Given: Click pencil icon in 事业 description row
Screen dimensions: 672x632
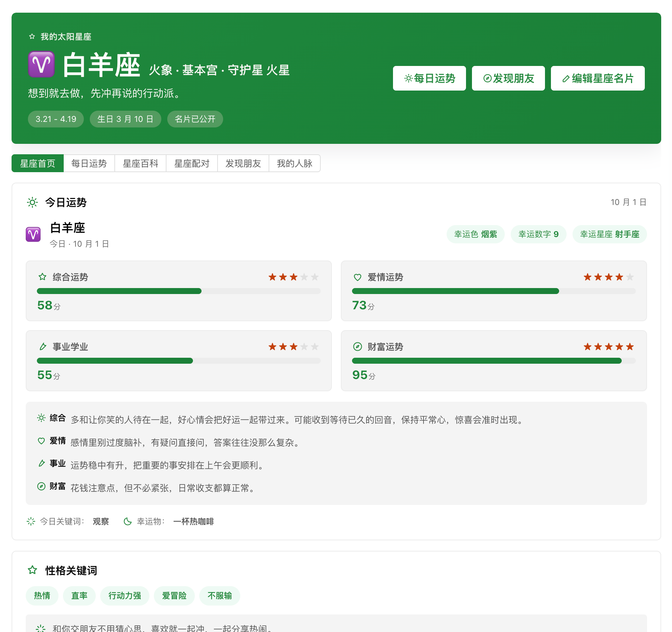Looking at the screenshot, I should tap(41, 464).
